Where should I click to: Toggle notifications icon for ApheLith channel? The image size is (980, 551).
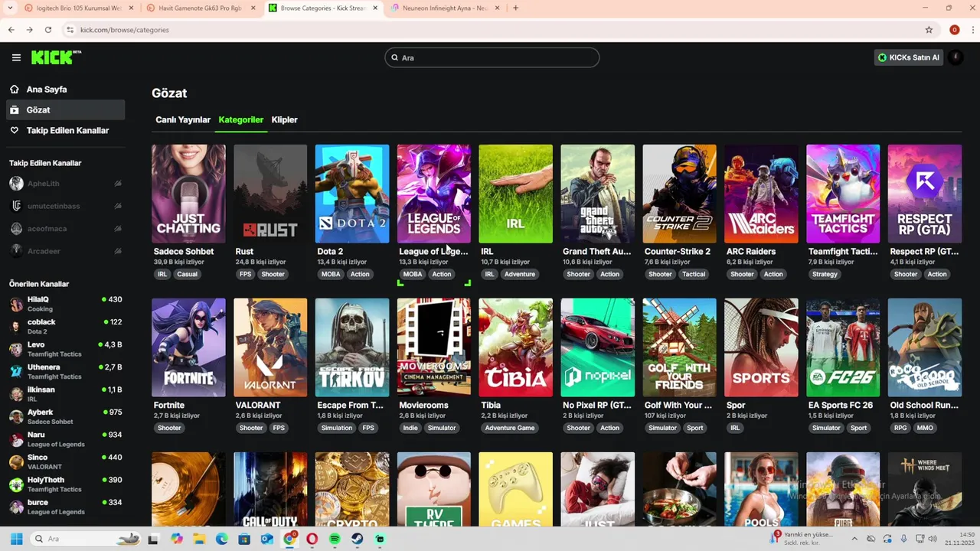(118, 184)
